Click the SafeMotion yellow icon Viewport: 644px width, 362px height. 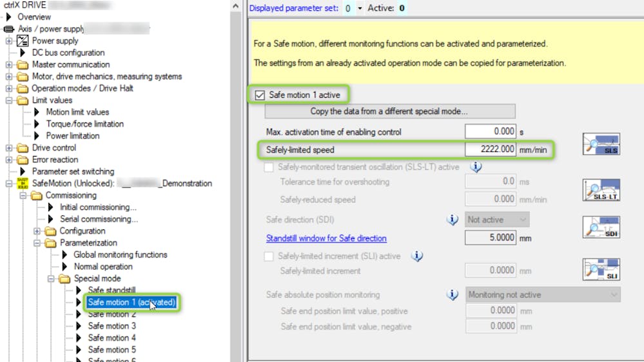point(23,184)
